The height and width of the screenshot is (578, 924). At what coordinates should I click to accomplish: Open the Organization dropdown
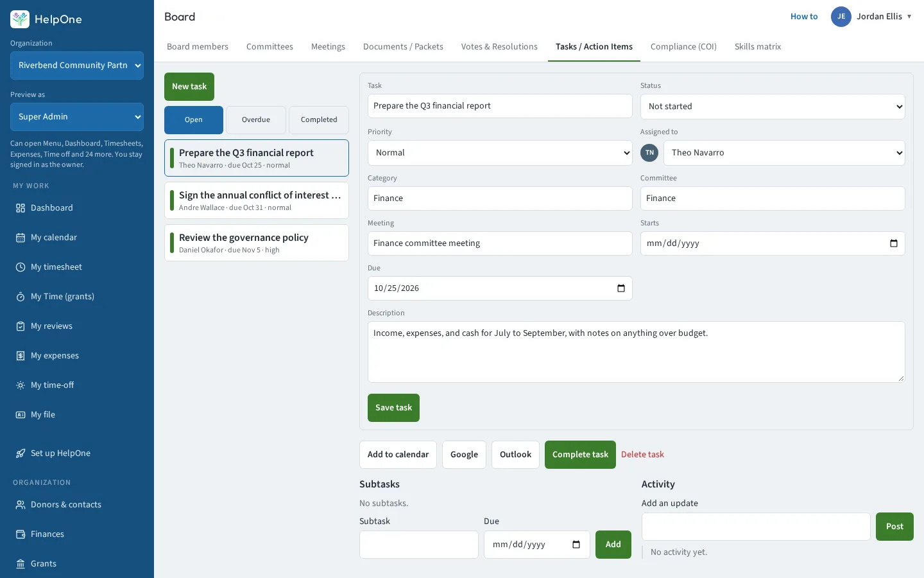(x=77, y=66)
